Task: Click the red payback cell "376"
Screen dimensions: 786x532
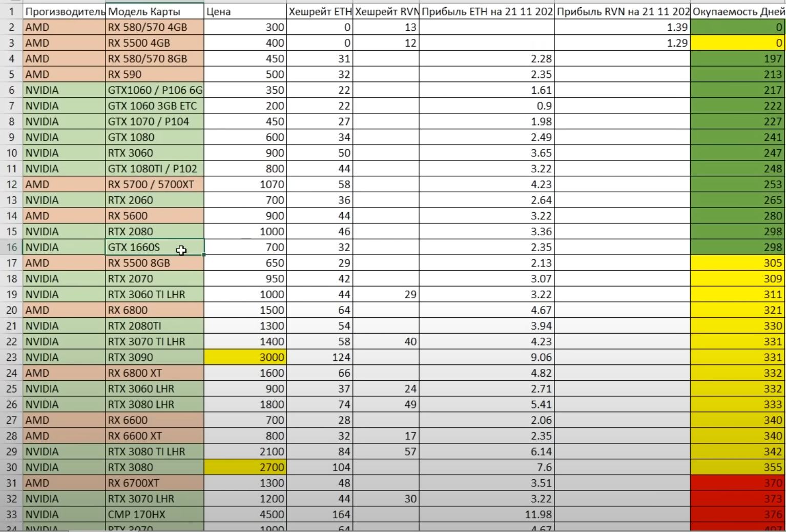Action: pyautogui.click(x=738, y=514)
